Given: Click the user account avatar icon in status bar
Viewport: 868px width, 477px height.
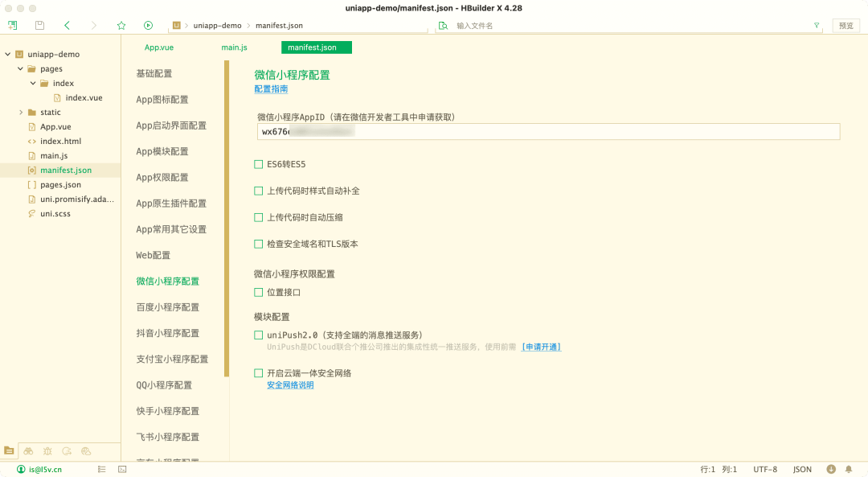Looking at the screenshot, I should point(21,469).
